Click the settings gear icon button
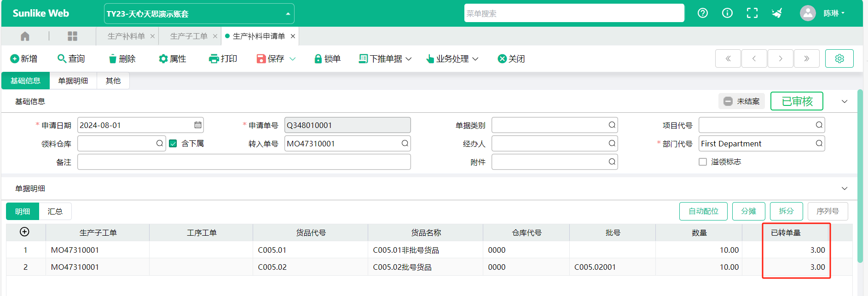 coord(839,58)
